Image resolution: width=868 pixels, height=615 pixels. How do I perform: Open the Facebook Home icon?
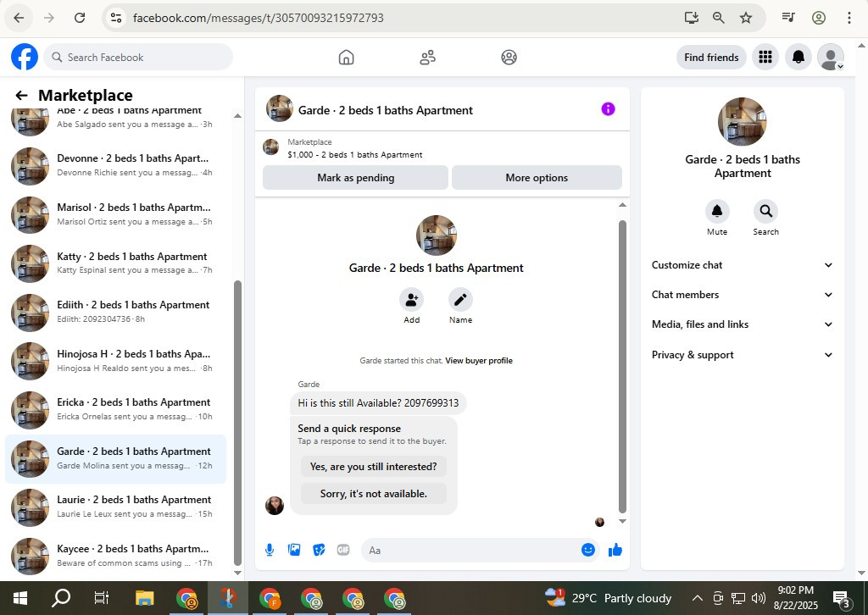coord(346,57)
